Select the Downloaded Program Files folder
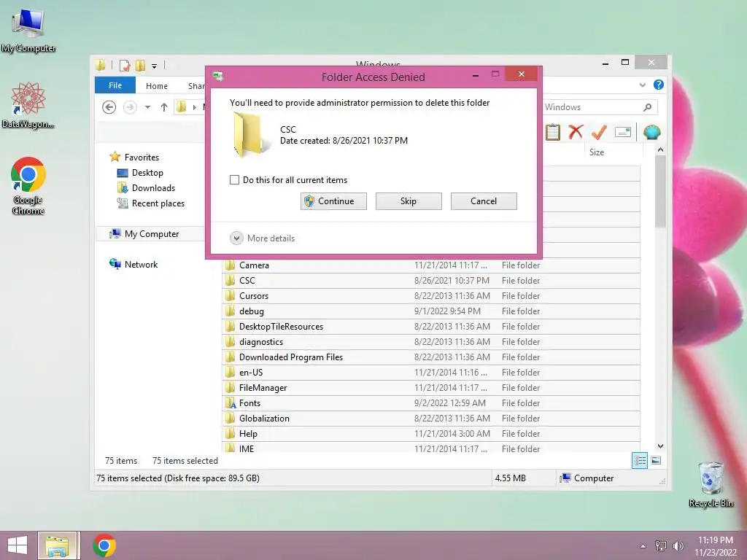The width and height of the screenshot is (747, 560). pos(431,357)
